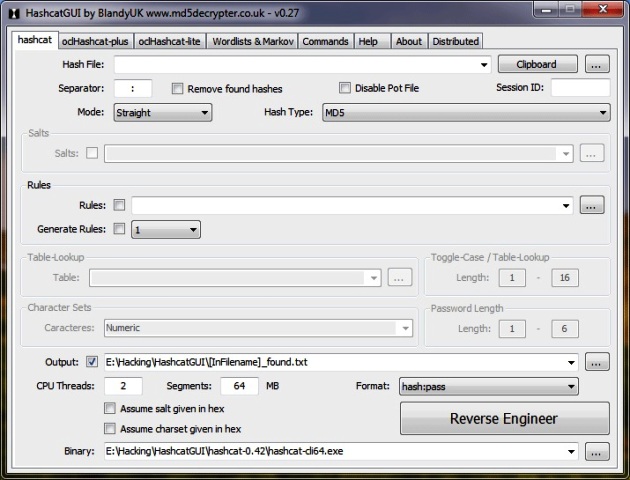Image resolution: width=630 pixels, height=480 pixels.
Task: Enable Remove found hashes checkbox
Action: (x=177, y=88)
